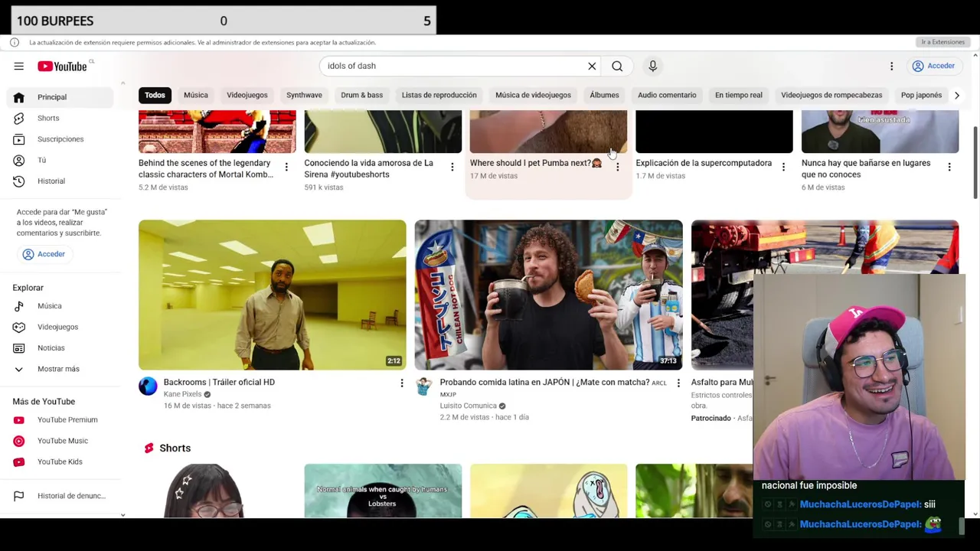Open options for La Sirena short
This screenshot has width=980, height=551.
click(x=452, y=167)
